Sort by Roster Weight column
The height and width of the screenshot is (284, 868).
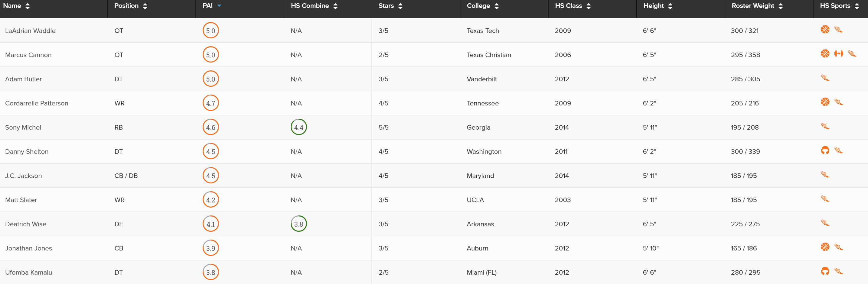[x=757, y=6]
